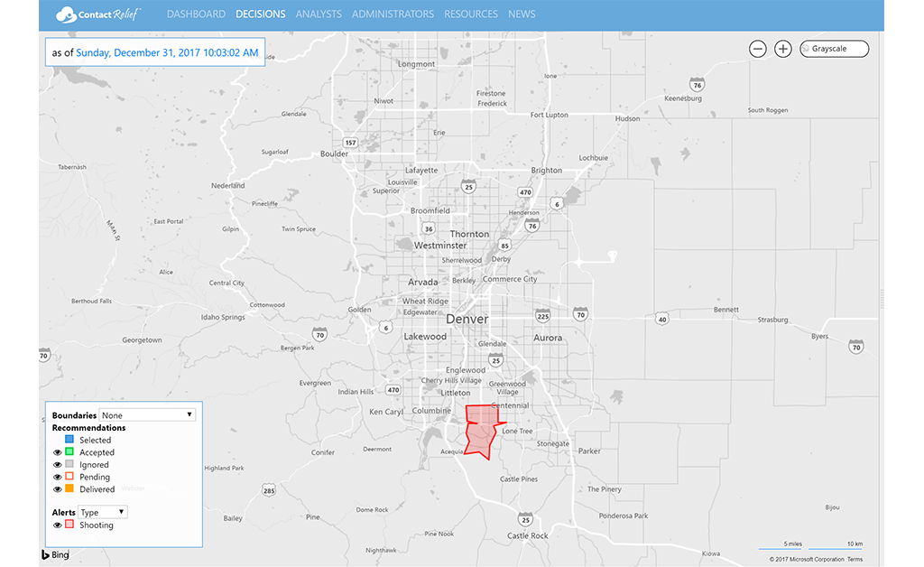The height and width of the screenshot is (567, 924).
Task: Click the Westminster map label
Action: pyautogui.click(x=440, y=246)
